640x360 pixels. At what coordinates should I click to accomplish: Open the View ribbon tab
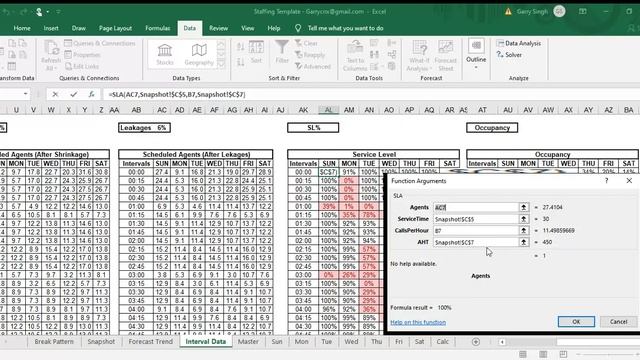pos(247,28)
